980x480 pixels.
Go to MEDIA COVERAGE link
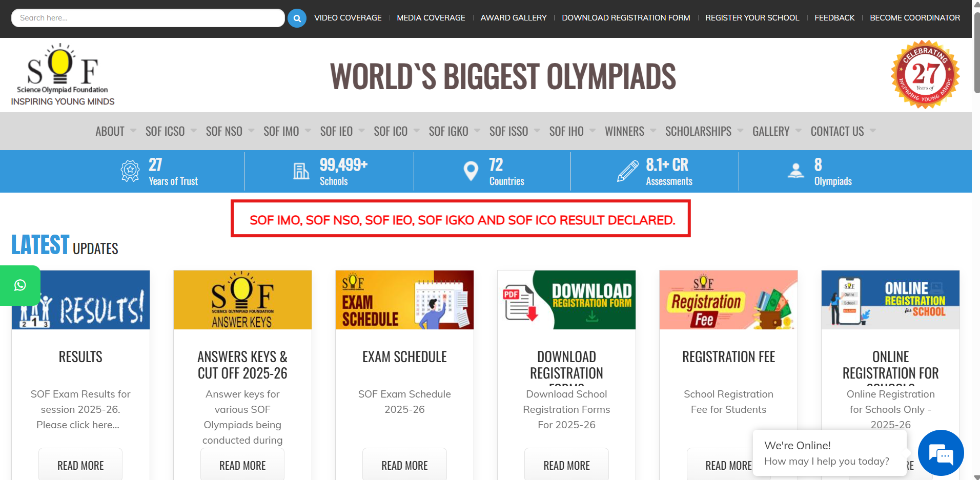click(x=431, y=18)
